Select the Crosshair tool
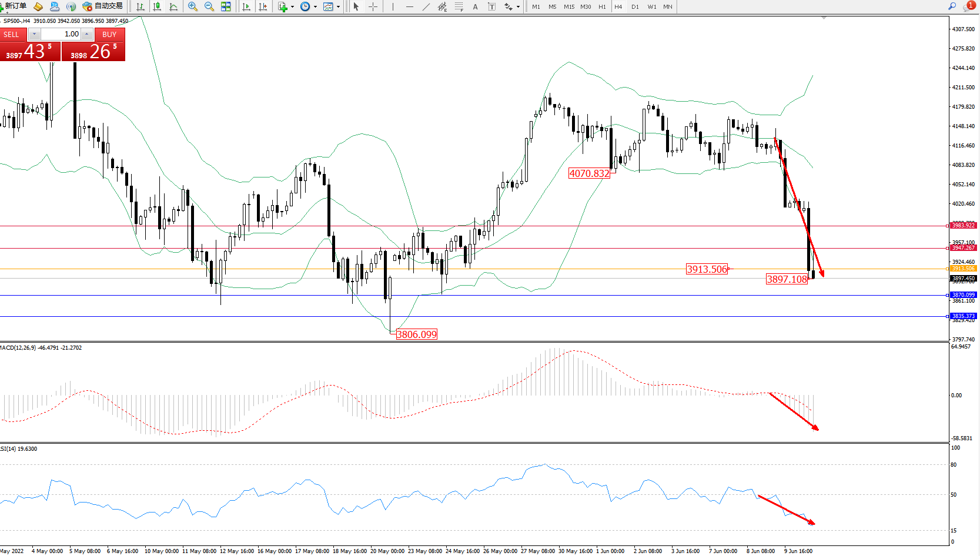 (373, 6)
